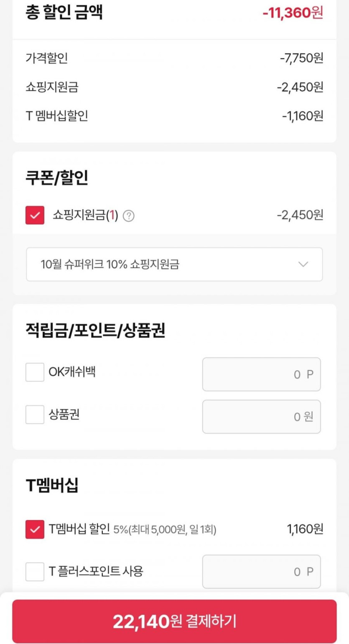Click the 적립금/포인트/상품권 section heading
The height and width of the screenshot is (644, 349).
(x=95, y=331)
